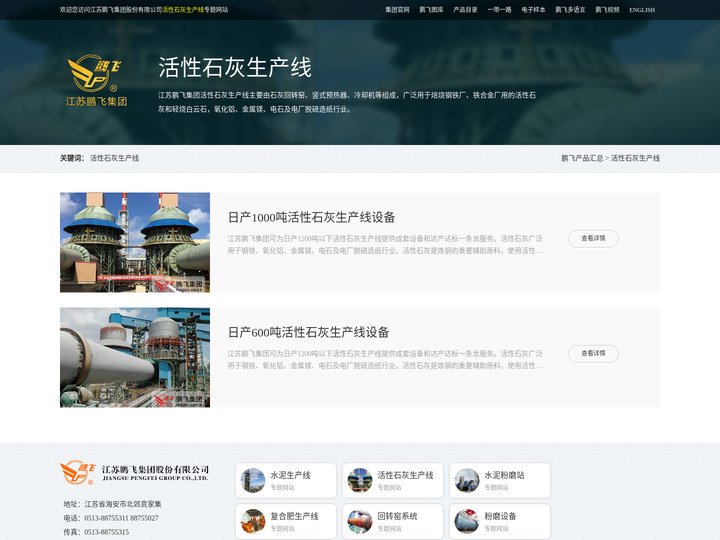Click the 复合肥生产线 round icon
The width and height of the screenshot is (720, 540).
(x=253, y=521)
